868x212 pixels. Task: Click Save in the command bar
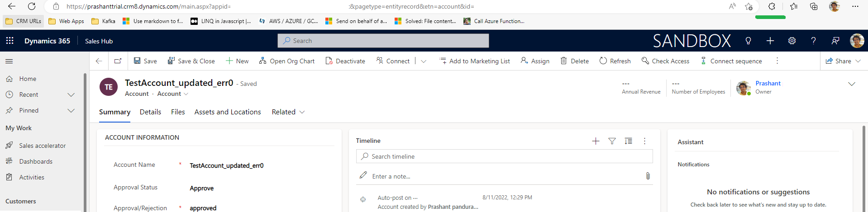tap(145, 61)
